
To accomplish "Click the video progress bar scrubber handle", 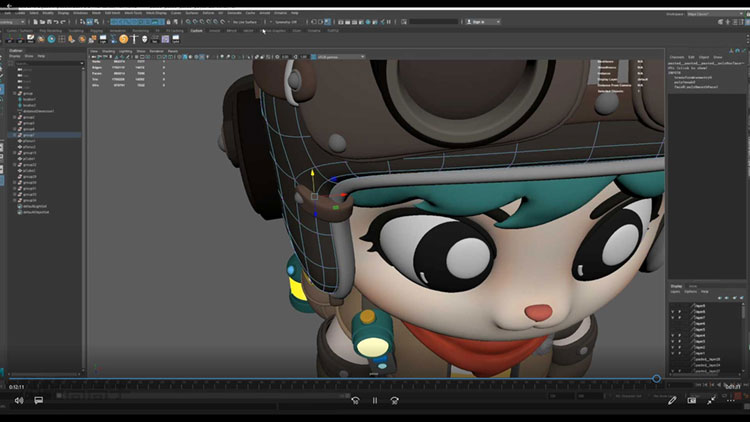I will pyautogui.click(x=656, y=379).
